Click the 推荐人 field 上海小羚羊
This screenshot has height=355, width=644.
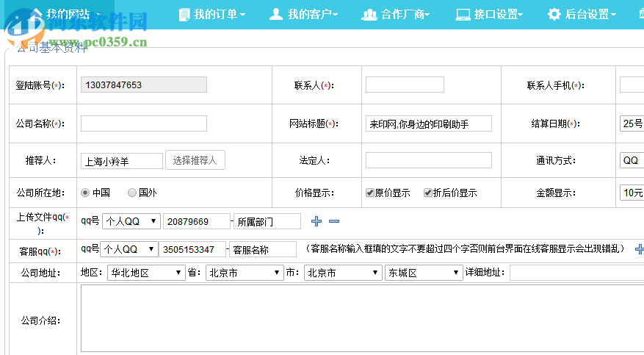(x=122, y=161)
